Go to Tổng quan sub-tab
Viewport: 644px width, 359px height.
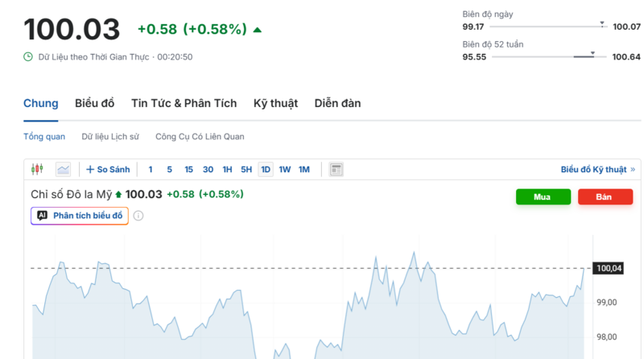[44, 136]
